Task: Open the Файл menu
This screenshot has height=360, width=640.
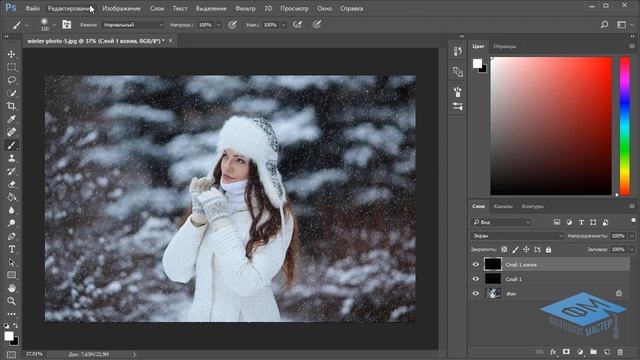Action: [33, 9]
